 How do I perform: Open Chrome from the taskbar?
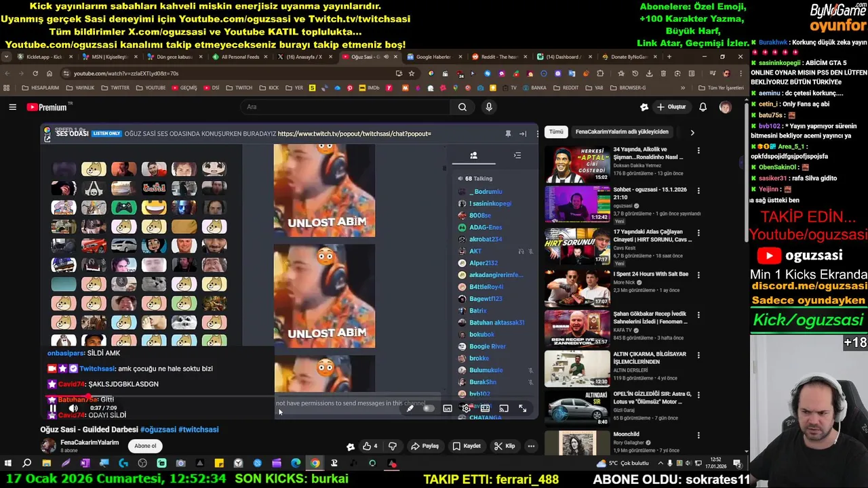[315, 464]
